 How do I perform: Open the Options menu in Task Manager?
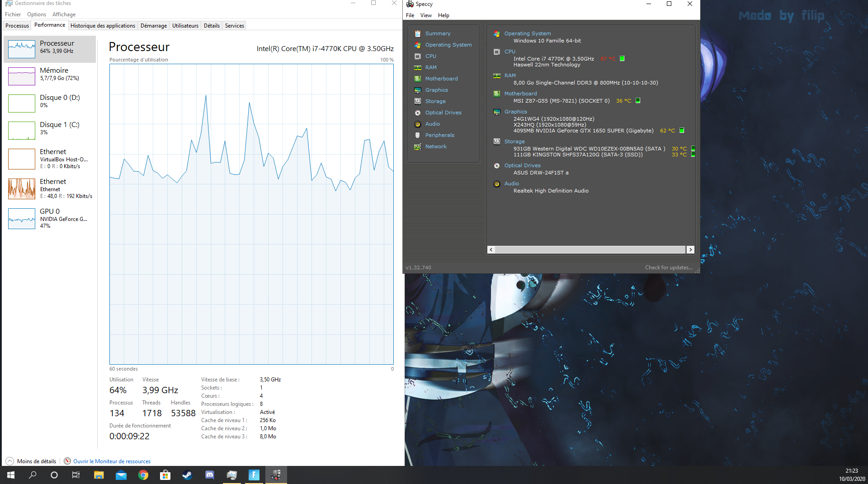pos(37,14)
